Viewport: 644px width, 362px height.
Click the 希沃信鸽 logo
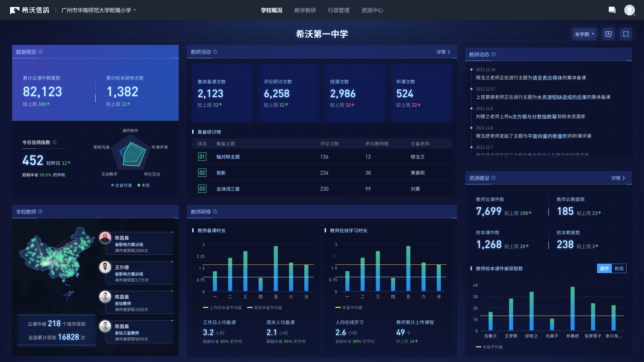[x=30, y=10]
